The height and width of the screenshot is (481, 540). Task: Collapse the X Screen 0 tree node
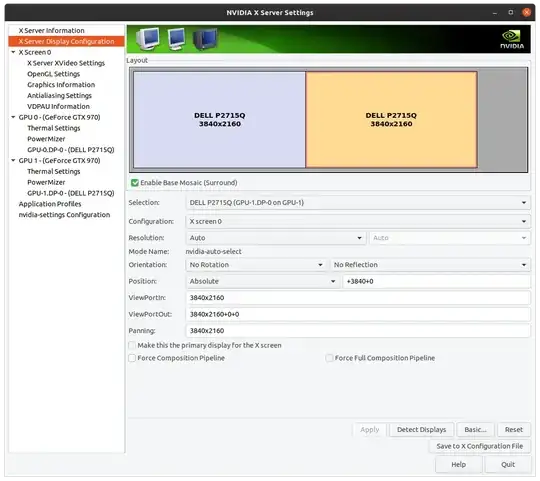13,52
